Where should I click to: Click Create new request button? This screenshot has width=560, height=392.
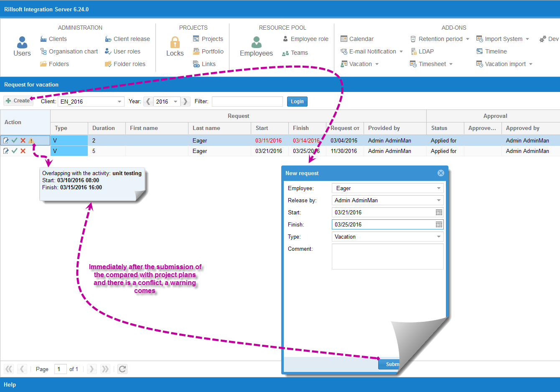click(18, 101)
